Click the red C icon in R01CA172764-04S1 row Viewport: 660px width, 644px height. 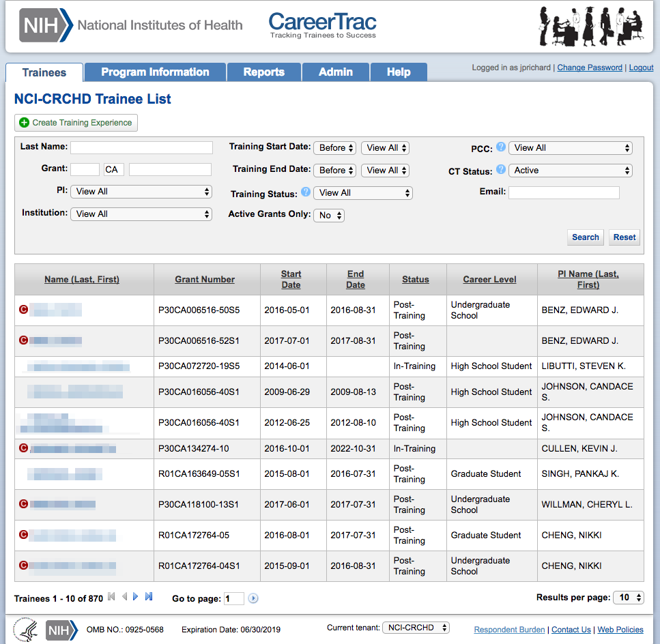point(24,565)
